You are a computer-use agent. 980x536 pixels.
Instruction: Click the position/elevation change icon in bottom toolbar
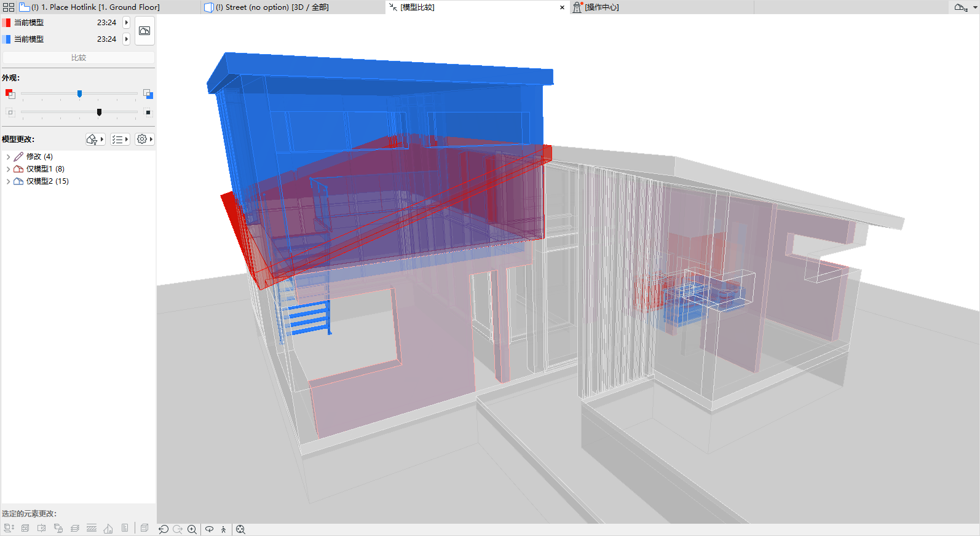(x=9, y=529)
